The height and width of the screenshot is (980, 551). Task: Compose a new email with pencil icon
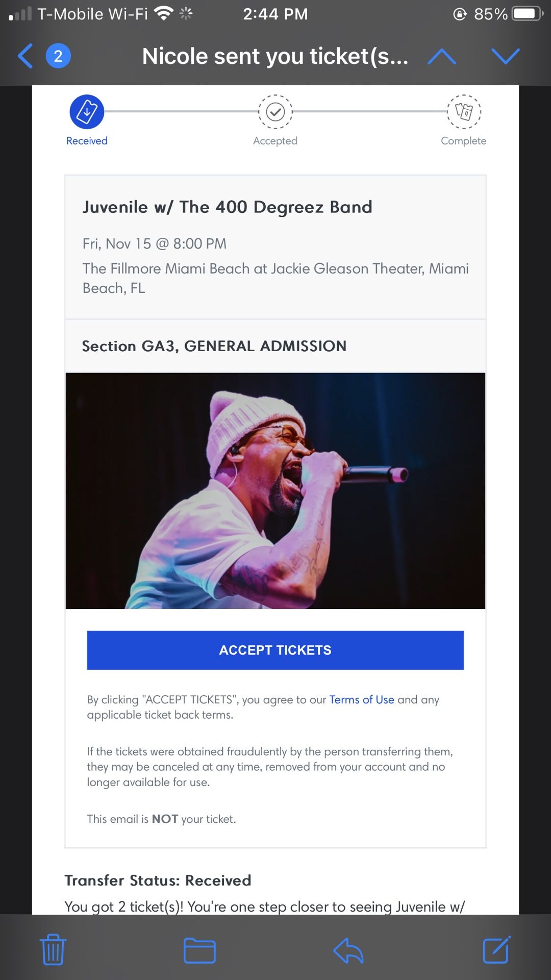[496, 950]
